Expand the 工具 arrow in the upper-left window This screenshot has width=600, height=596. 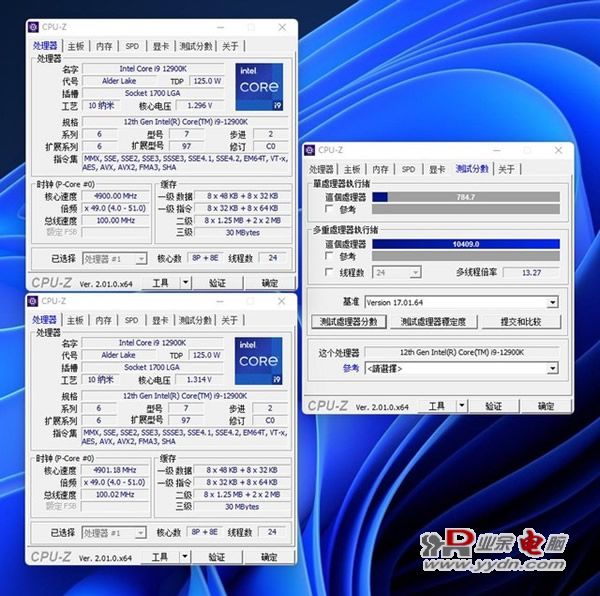pos(185,283)
